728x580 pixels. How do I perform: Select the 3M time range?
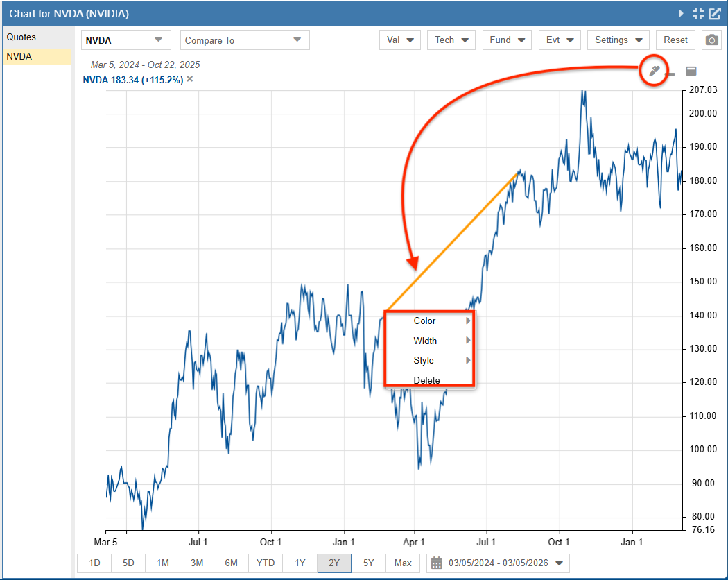[x=197, y=563]
